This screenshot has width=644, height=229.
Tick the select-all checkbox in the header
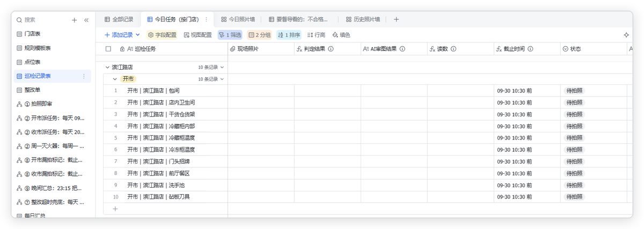pos(108,49)
